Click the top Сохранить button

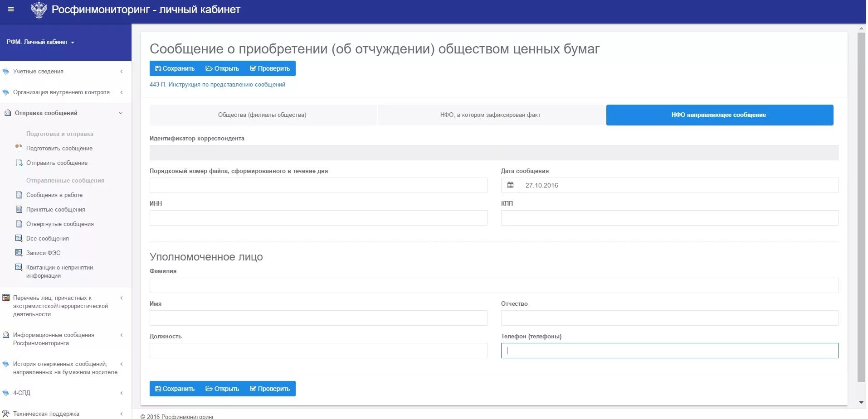pos(175,68)
